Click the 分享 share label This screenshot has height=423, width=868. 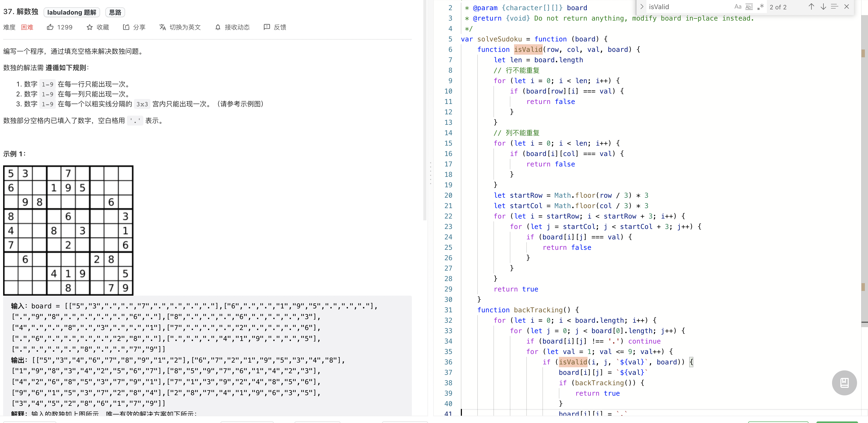(139, 27)
